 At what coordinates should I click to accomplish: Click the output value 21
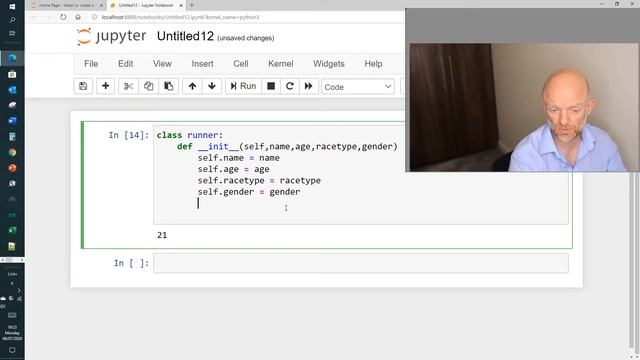[162, 235]
